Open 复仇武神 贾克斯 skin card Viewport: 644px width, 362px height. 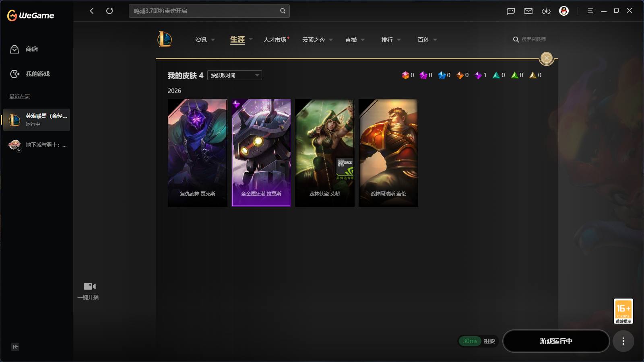click(198, 153)
